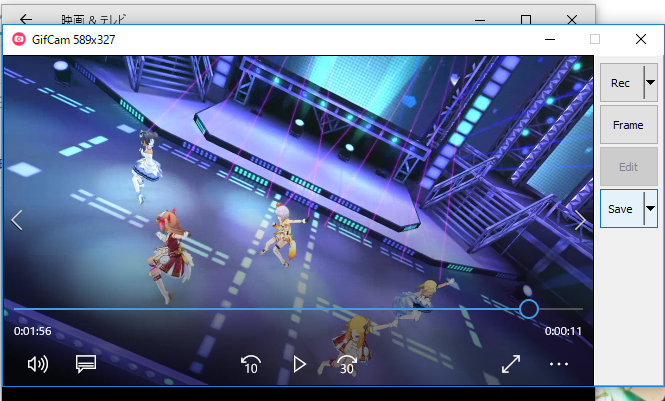Toggle fullscreen with the expand arrows icon
The image size is (665, 401).
pyautogui.click(x=511, y=364)
